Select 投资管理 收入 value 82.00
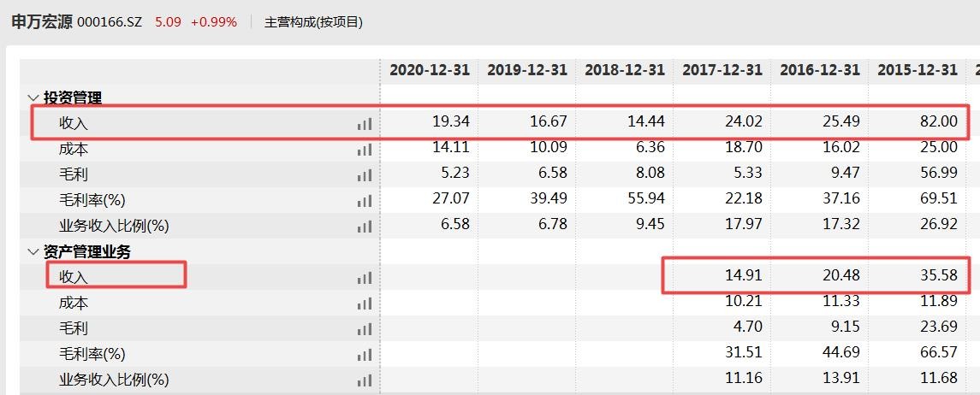The image size is (980, 395). point(939,121)
